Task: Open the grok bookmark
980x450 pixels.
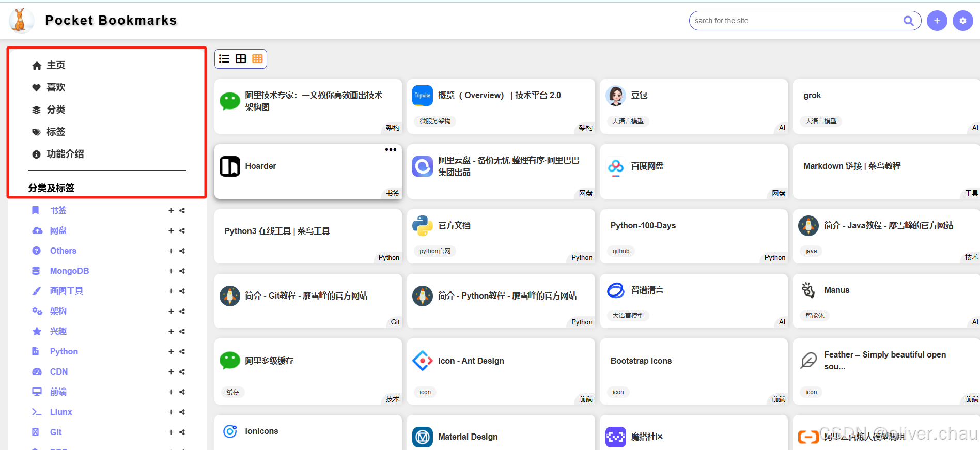Action: 886,106
